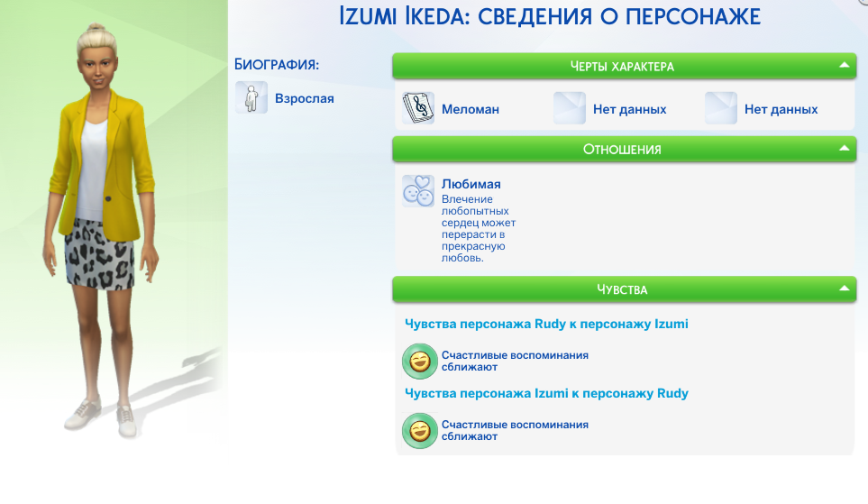Click the Любимая relationship description text
Screen dimensions: 868x504
[x=479, y=228]
